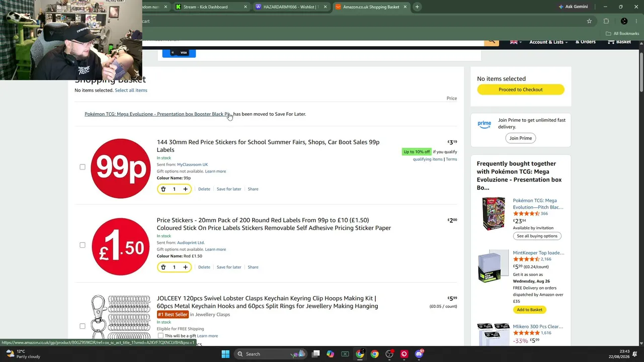
Task: Click the £1.50 sticker product thumbnail
Action: click(121, 246)
